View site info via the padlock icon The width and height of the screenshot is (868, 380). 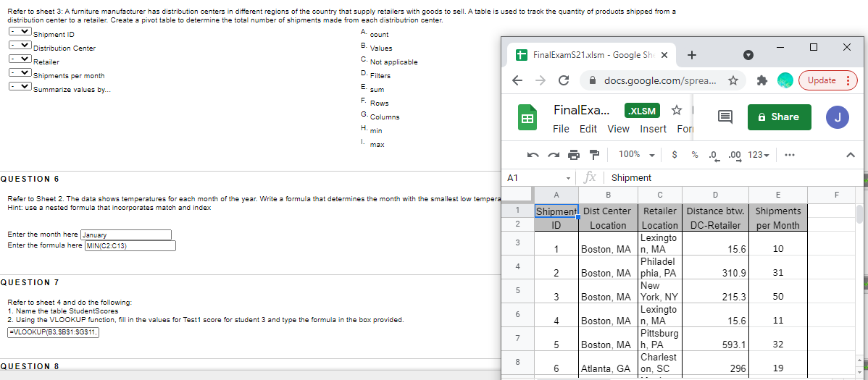tap(593, 80)
